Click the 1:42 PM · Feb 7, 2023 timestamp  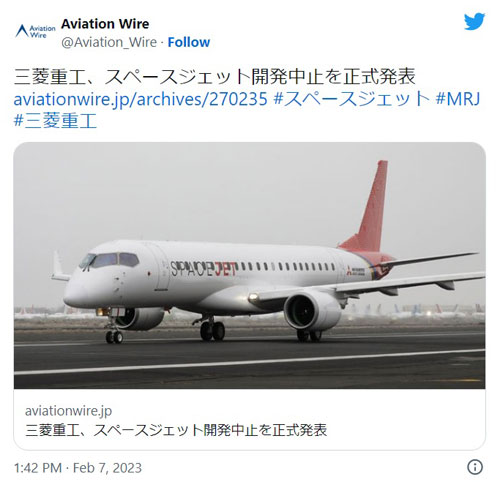coord(78,468)
